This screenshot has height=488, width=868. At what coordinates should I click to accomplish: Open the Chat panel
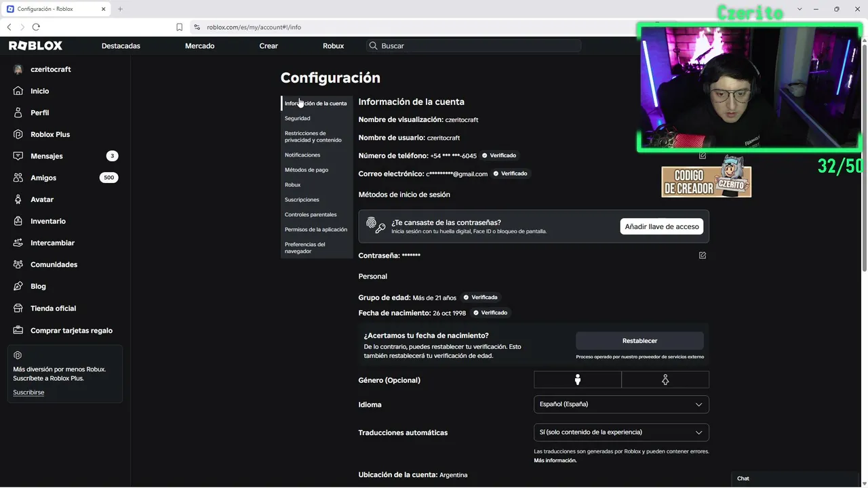(x=795, y=479)
